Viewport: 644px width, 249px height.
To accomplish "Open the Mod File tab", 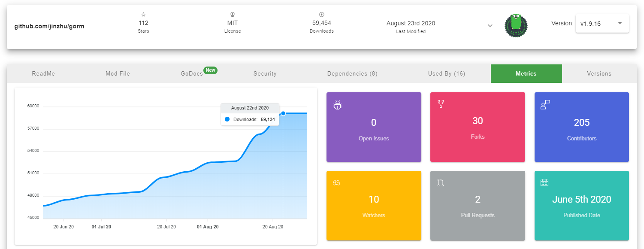I will (x=118, y=73).
